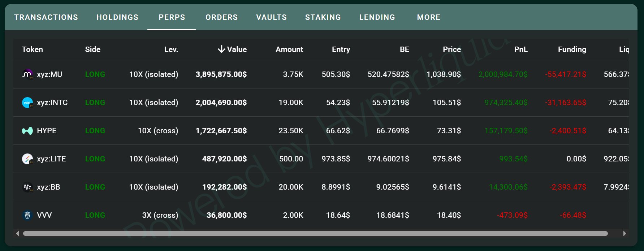Sort by Entry column header
This screenshot has height=251, width=644.
pos(341,49)
